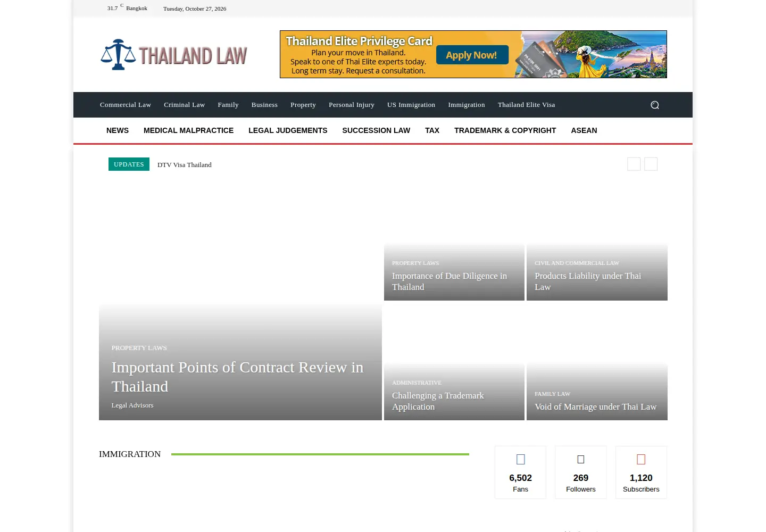The image size is (766, 532).
Task: Go to Criminal Law section
Action: tap(184, 105)
